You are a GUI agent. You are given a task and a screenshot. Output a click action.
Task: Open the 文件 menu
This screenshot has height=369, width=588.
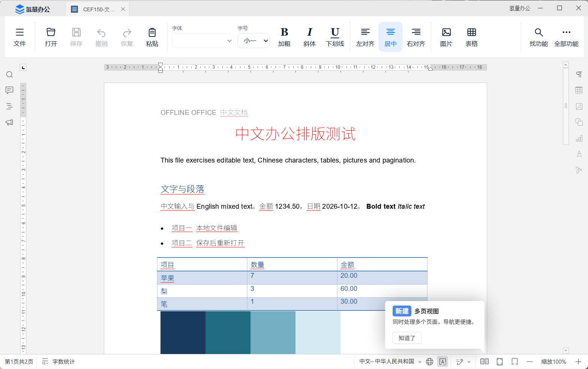click(x=19, y=37)
